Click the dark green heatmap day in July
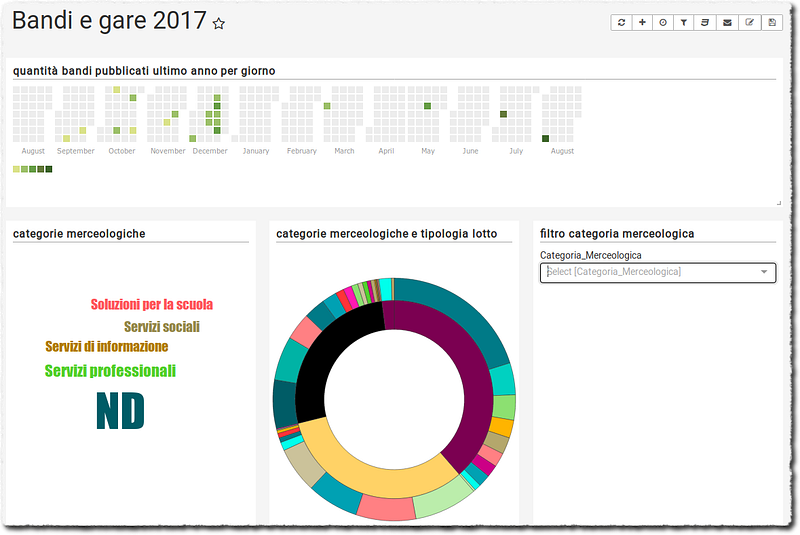 pos(504,114)
